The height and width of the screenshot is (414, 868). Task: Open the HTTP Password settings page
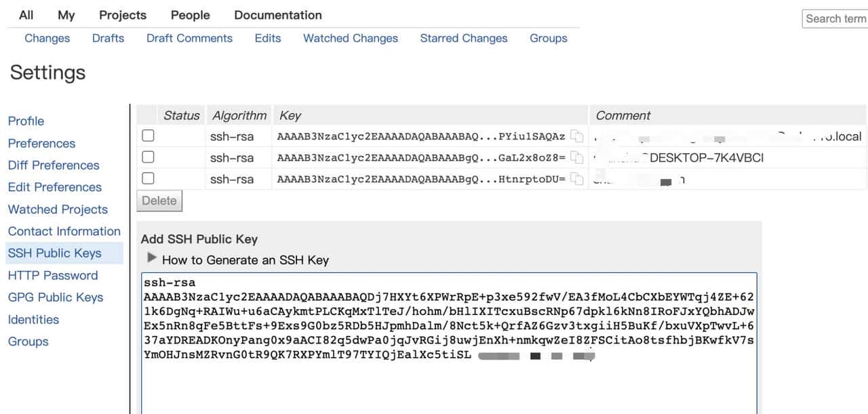(x=52, y=275)
